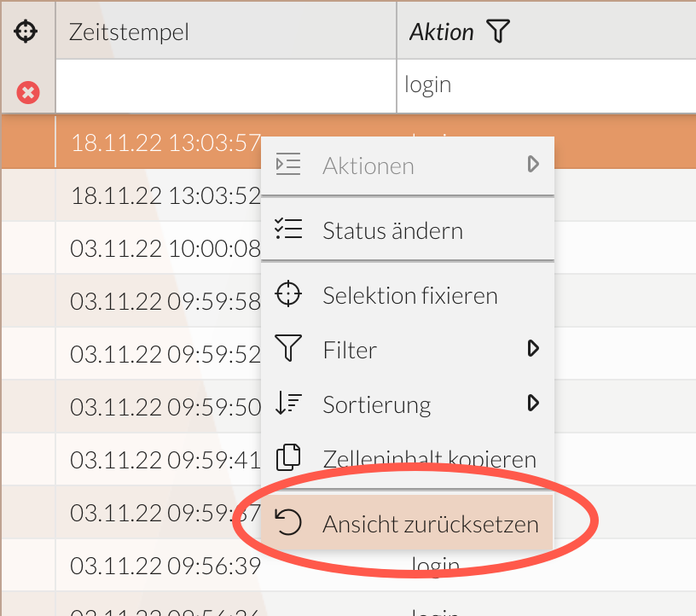Expand the Filter submenu arrow
The height and width of the screenshot is (616, 696).
(534, 349)
